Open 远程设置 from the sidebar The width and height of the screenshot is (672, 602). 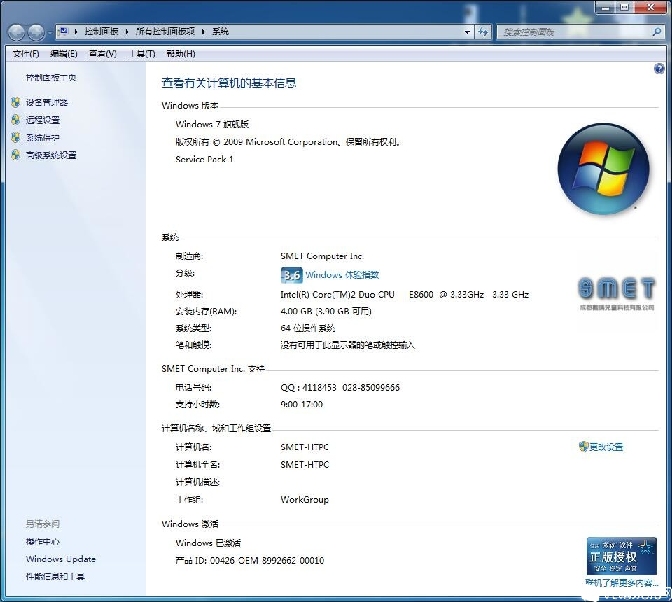coord(43,120)
